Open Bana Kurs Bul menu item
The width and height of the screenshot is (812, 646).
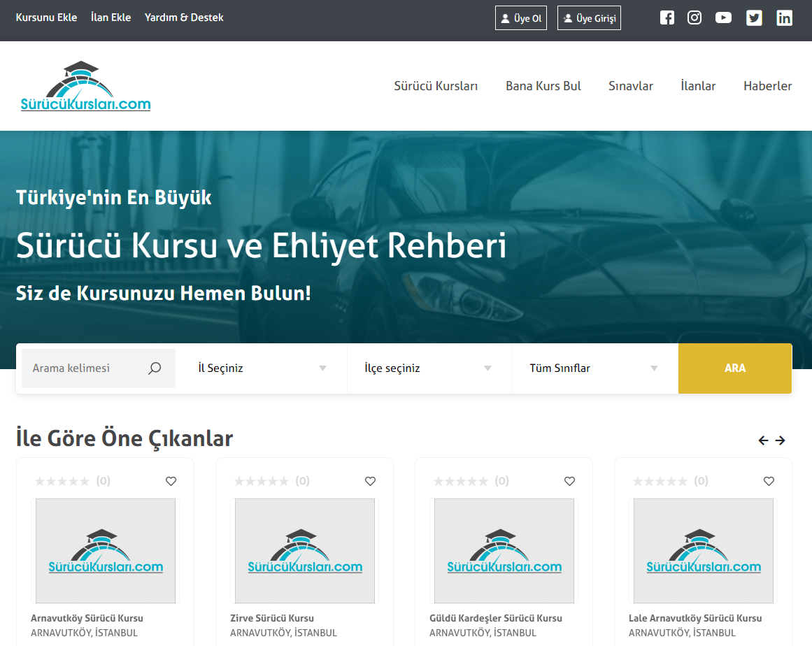tap(543, 86)
